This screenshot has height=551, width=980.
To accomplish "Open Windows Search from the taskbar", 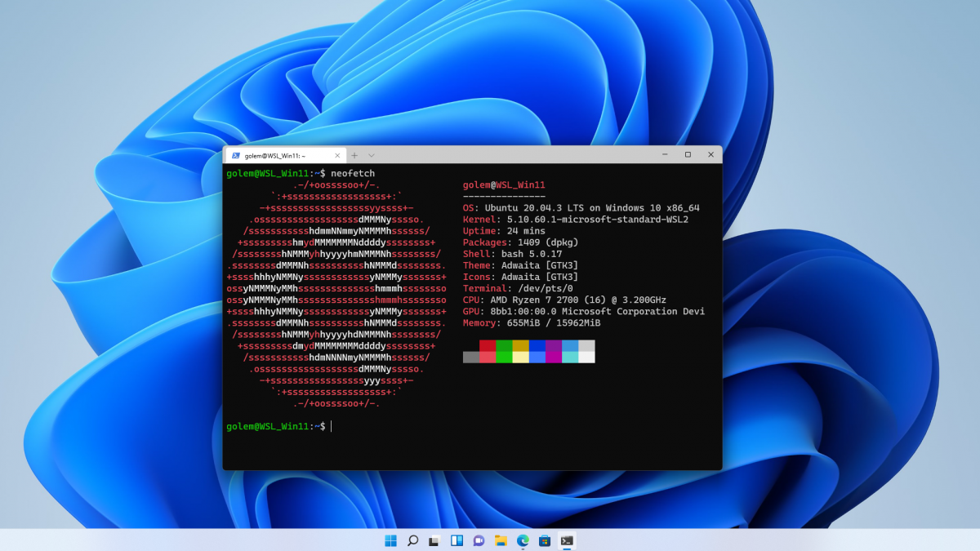I will point(413,540).
